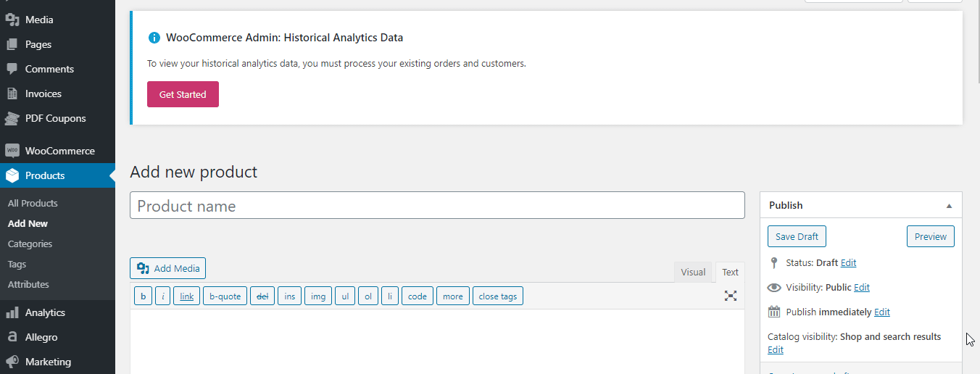The image size is (980, 374).
Task: Open Media from the sidebar icon
Action: pos(12,20)
